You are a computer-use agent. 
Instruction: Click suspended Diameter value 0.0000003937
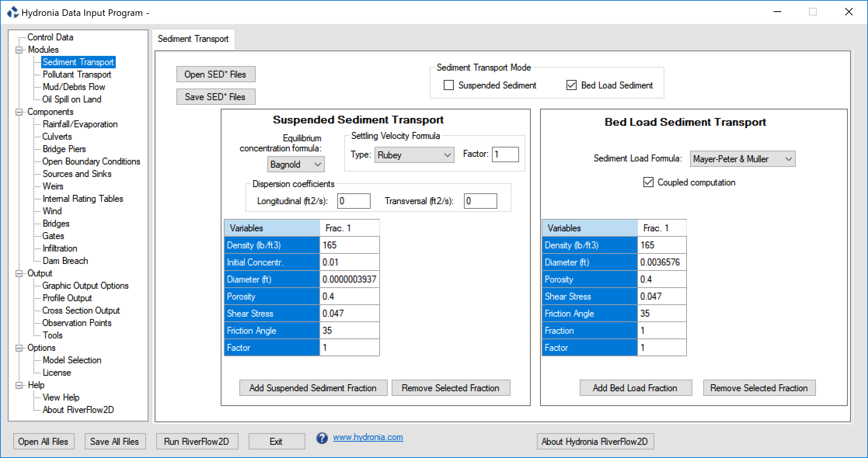[349, 279]
